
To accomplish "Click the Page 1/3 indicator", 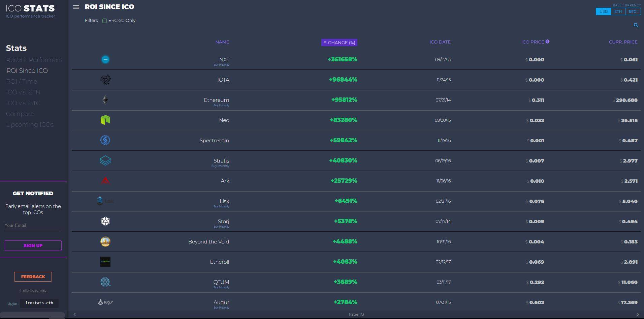I will 356,314.
